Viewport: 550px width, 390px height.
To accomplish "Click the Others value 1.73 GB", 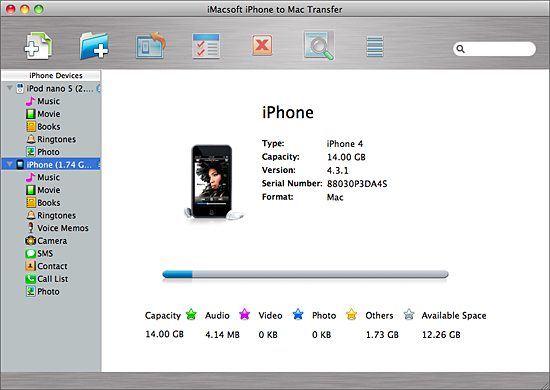I will point(382,335).
